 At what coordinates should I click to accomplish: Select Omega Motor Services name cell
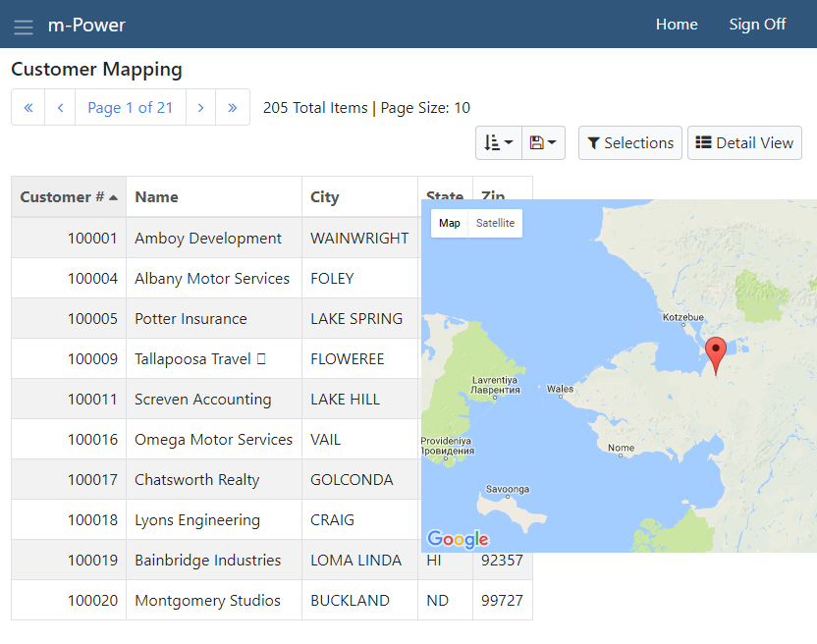click(x=214, y=439)
